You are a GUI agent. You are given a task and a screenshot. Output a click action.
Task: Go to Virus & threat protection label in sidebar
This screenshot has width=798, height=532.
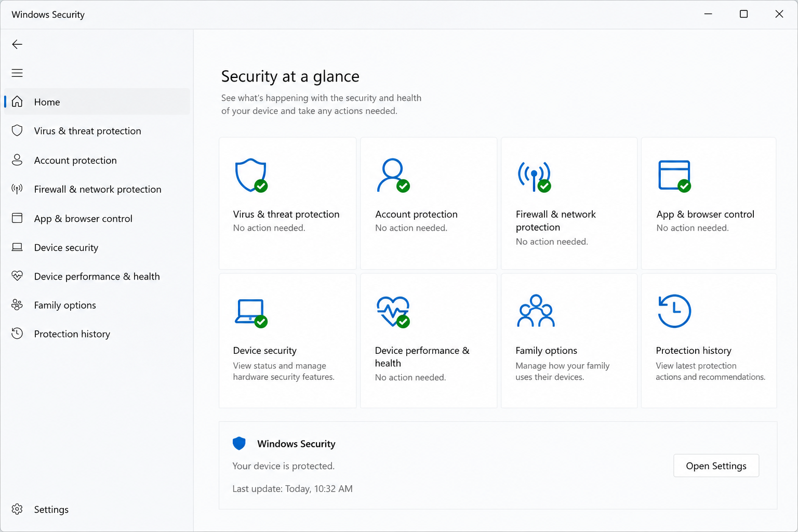coord(88,131)
